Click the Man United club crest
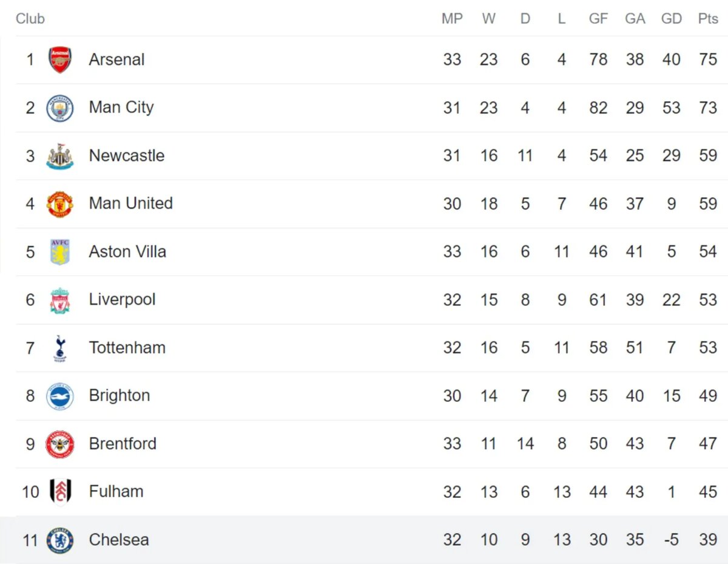The width and height of the screenshot is (728, 564). pos(60,204)
